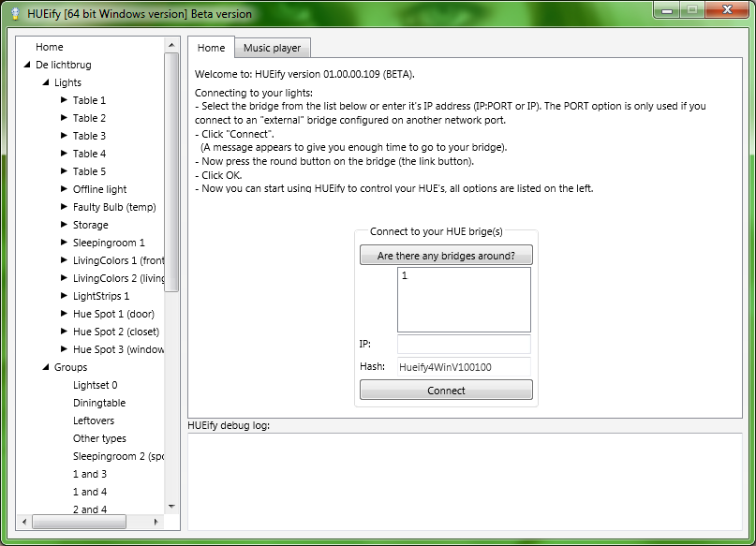Select the Groups tree item
The height and width of the screenshot is (546, 756).
[x=70, y=367]
